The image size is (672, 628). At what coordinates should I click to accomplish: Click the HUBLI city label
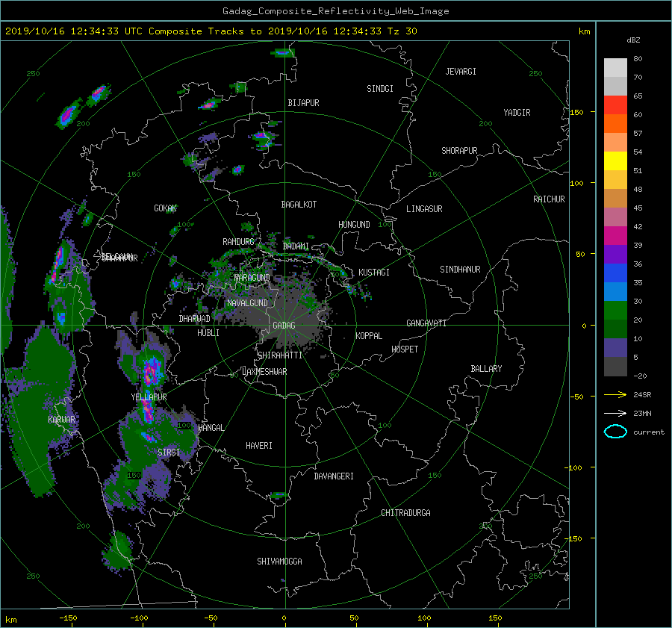click(208, 333)
